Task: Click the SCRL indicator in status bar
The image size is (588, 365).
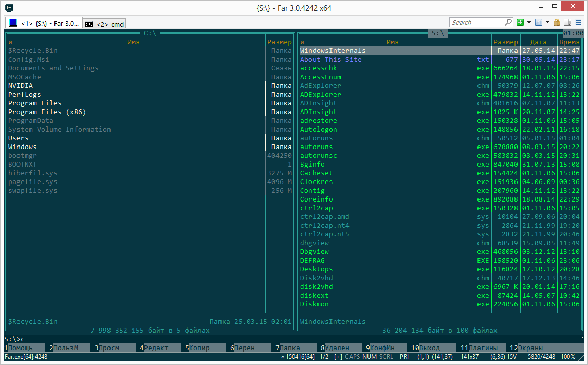Action: coord(386,357)
